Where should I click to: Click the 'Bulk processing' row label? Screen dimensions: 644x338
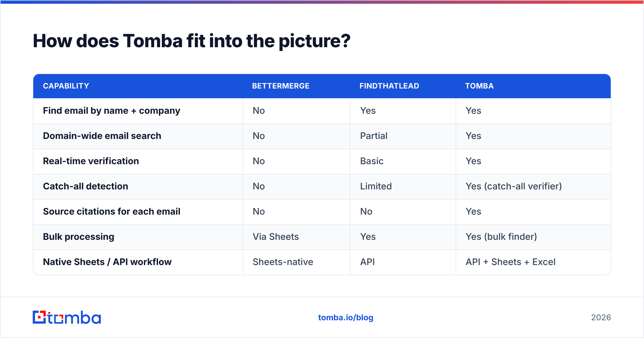pos(79,237)
